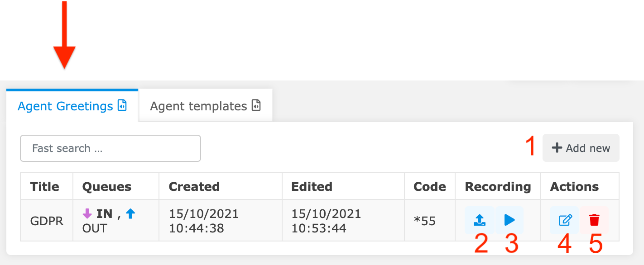The width and height of the screenshot is (644, 265).
Task: Upload a recording for the GDPR greeting
Action: coord(479,220)
